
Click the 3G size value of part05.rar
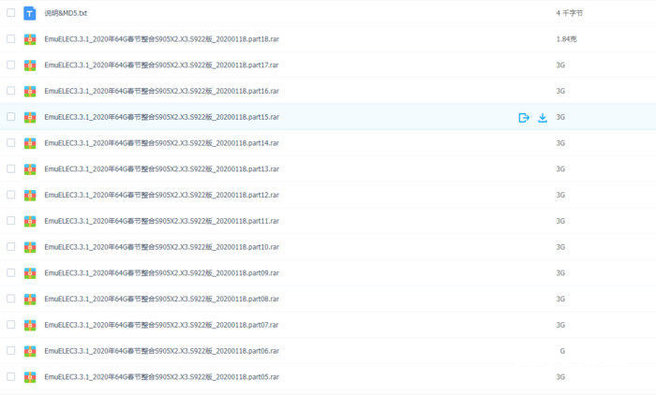pos(561,377)
